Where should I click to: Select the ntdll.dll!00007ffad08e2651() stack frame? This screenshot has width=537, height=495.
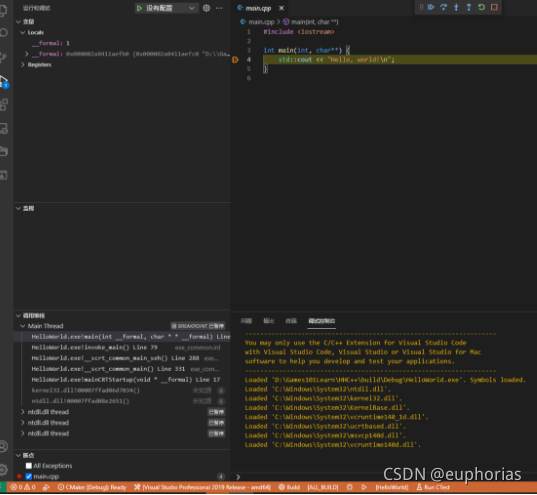(x=122, y=401)
